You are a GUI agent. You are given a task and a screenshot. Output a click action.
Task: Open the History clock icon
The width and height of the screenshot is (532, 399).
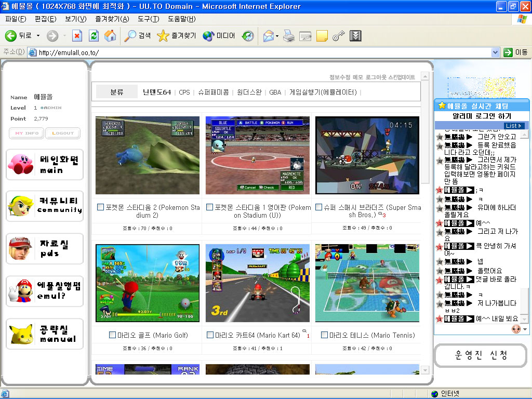click(248, 36)
